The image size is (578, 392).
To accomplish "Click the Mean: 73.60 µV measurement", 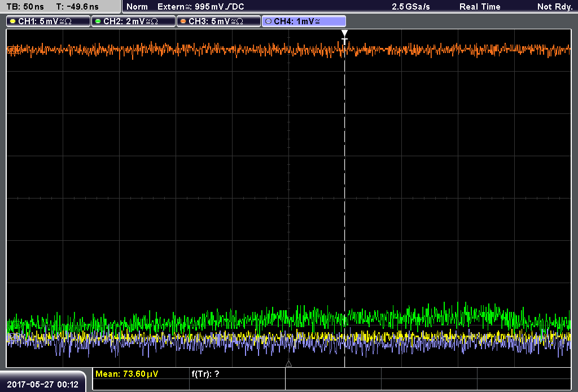I will pos(127,374).
